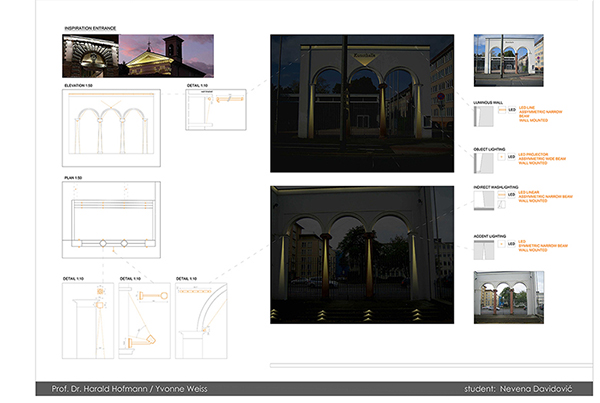Open the Plan 1:50 drawing

pyautogui.click(x=113, y=220)
